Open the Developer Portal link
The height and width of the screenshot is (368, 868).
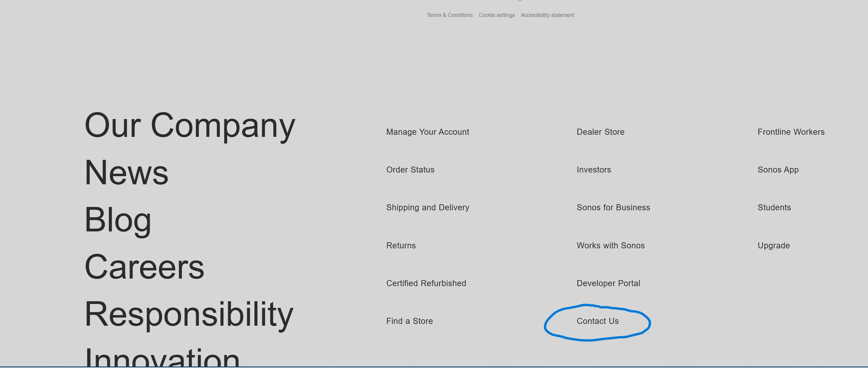click(x=608, y=283)
